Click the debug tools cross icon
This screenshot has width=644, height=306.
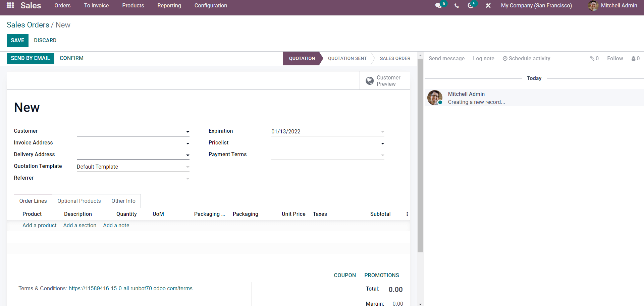[488, 6]
